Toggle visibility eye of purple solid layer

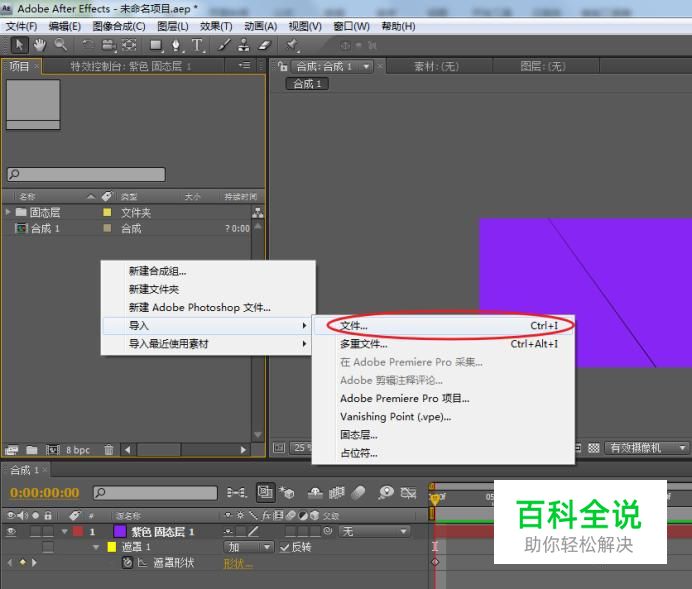point(11,532)
